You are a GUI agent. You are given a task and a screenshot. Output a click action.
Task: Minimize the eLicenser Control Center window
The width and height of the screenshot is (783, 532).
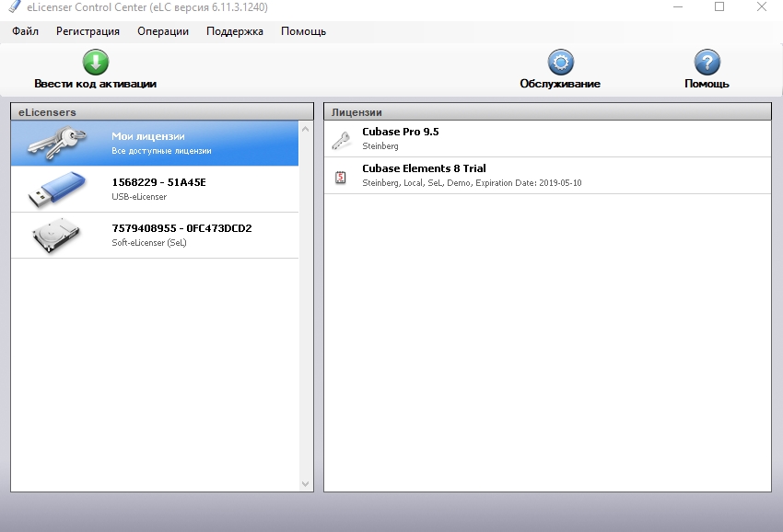678,7
